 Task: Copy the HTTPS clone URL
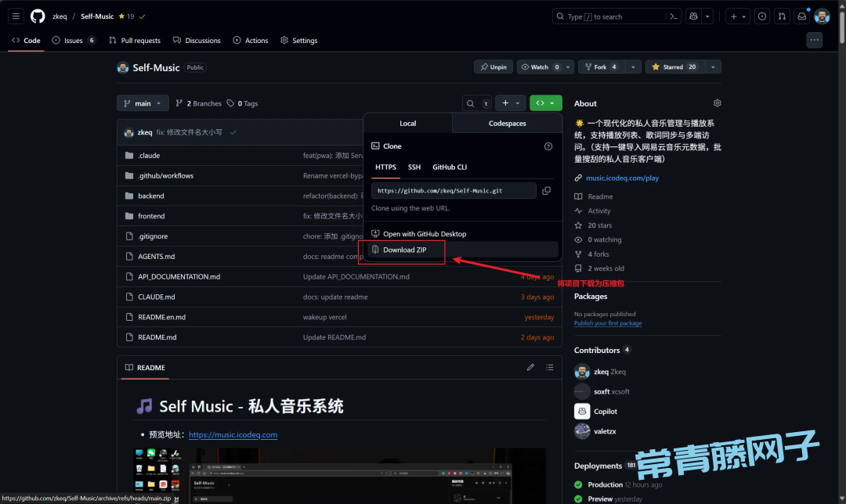pyautogui.click(x=546, y=190)
